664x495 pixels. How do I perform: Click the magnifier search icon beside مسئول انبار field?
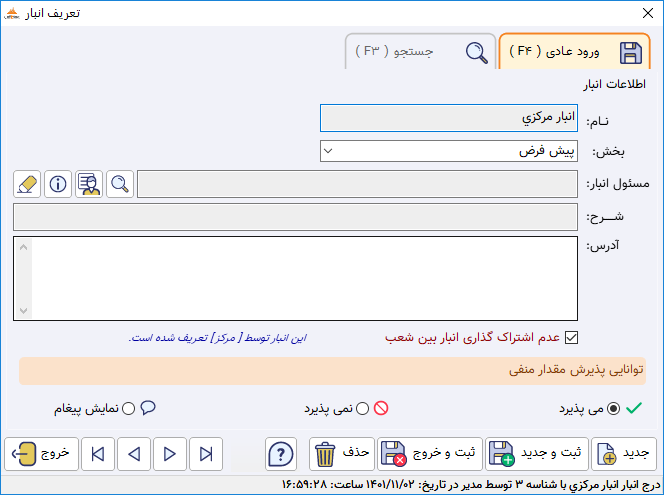(120, 184)
